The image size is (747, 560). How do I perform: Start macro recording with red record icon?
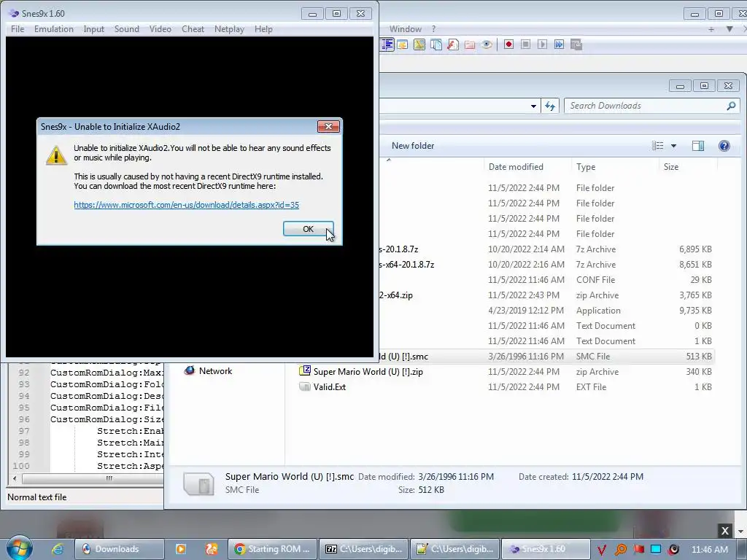tap(508, 44)
